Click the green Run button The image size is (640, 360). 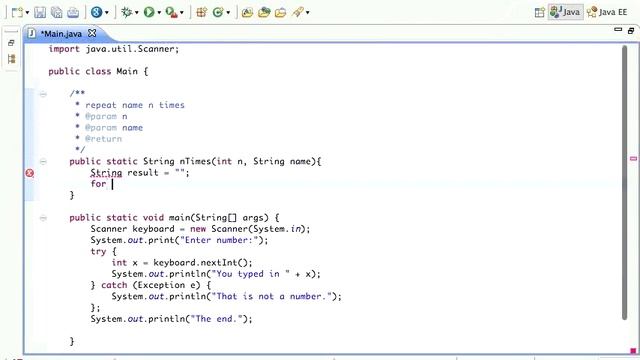pos(149,12)
